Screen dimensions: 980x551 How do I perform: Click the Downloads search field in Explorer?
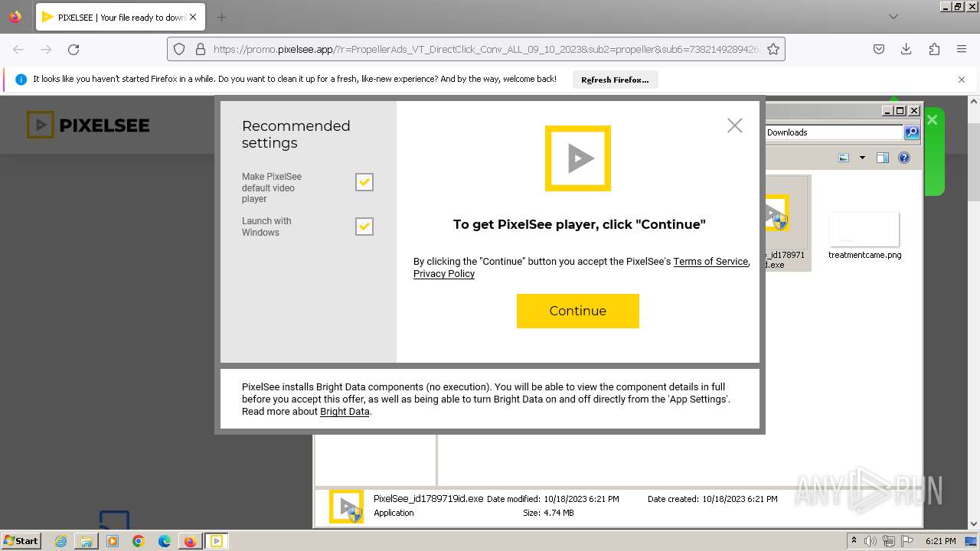click(x=833, y=132)
